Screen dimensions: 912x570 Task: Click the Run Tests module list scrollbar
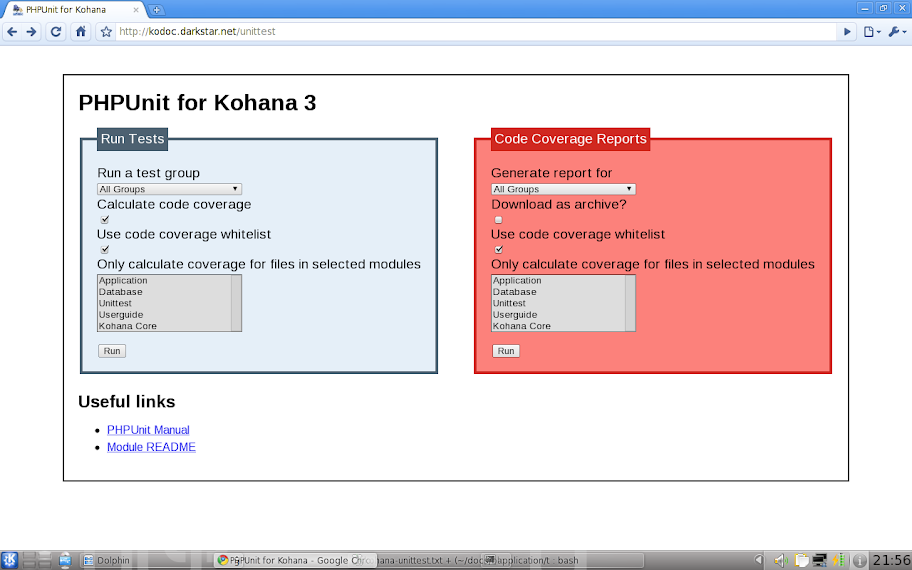(236, 303)
